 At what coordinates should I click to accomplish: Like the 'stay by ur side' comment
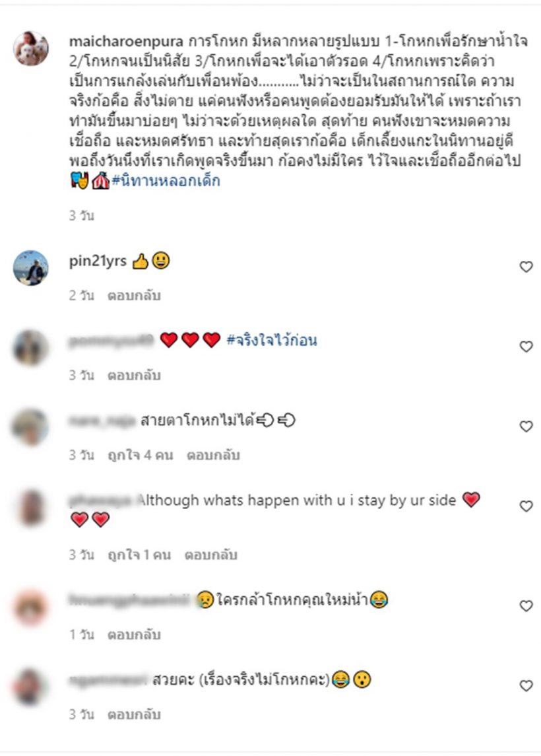coord(526,506)
